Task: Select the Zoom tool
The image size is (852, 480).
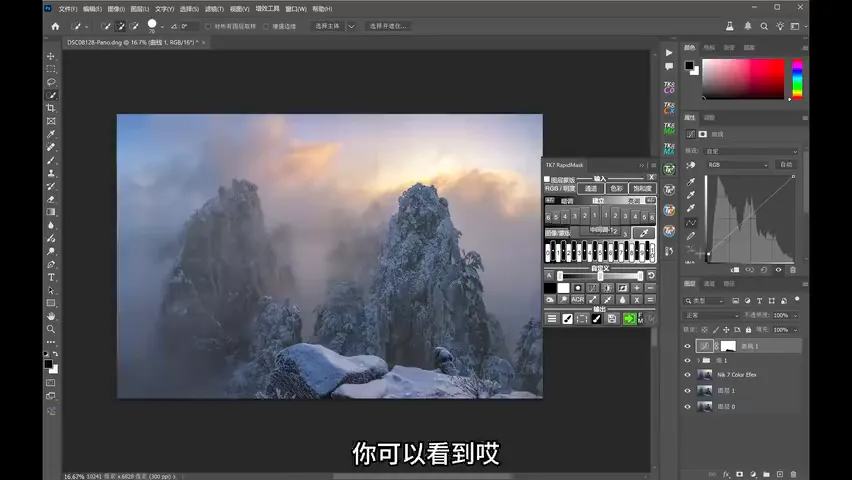Action: (51, 329)
